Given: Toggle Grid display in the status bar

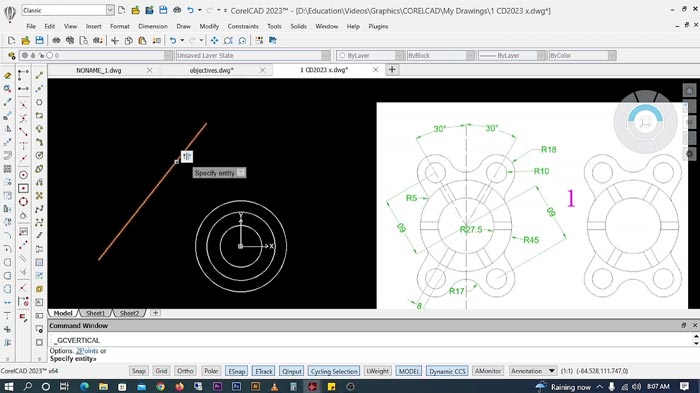Looking at the screenshot, I should (161, 371).
